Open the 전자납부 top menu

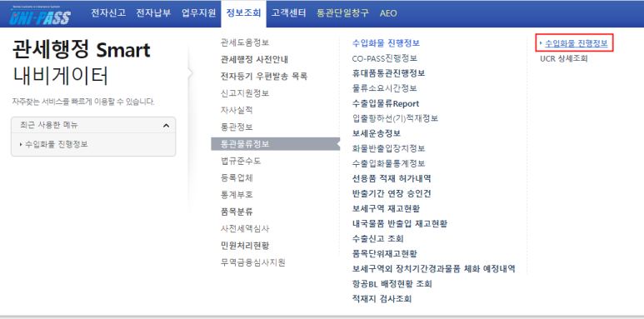[x=153, y=13]
